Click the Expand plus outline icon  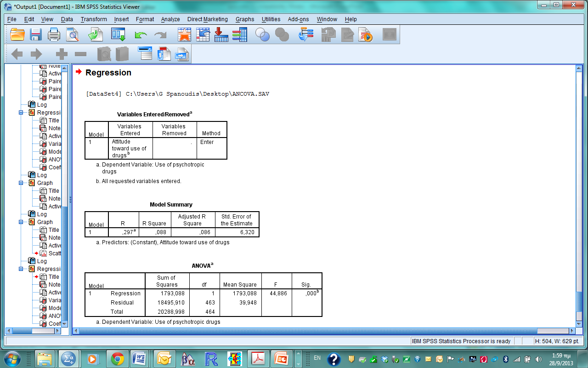pos(62,54)
